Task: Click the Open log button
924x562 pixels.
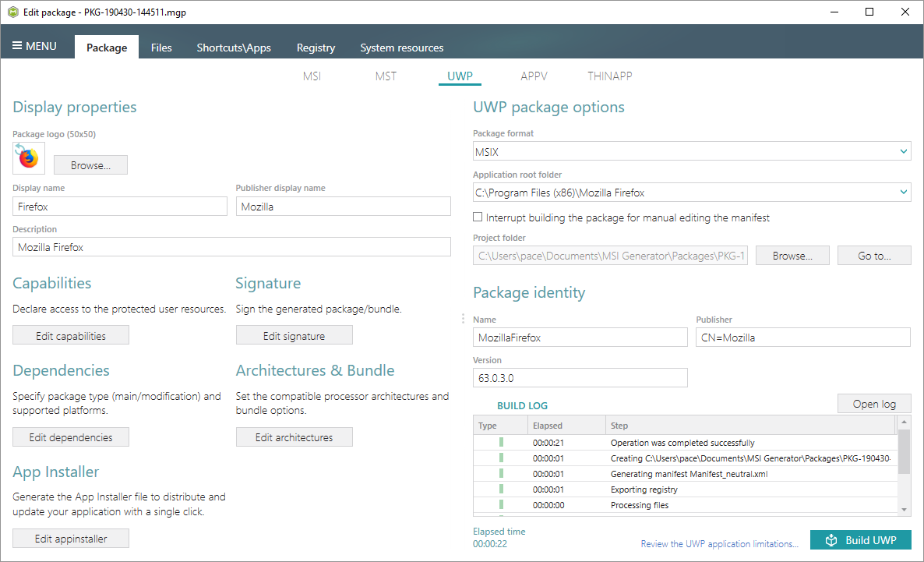Action: click(874, 404)
